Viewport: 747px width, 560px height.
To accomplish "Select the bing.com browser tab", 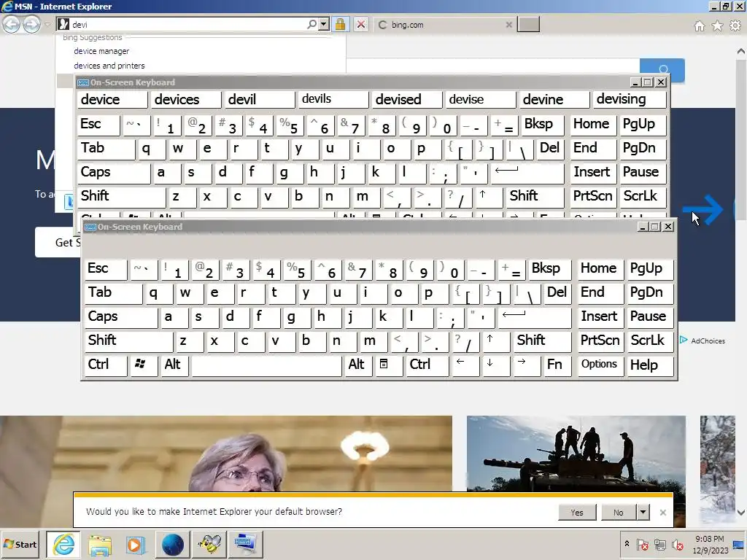I will click(x=444, y=25).
